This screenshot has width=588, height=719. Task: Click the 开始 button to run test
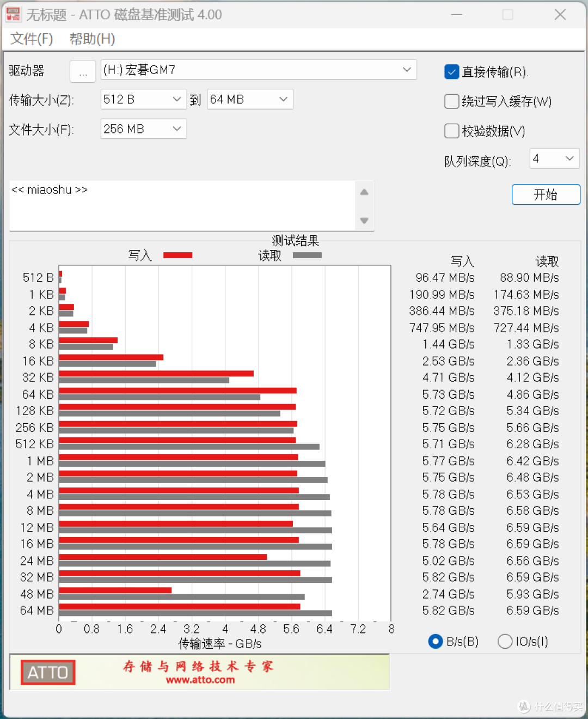click(x=546, y=194)
